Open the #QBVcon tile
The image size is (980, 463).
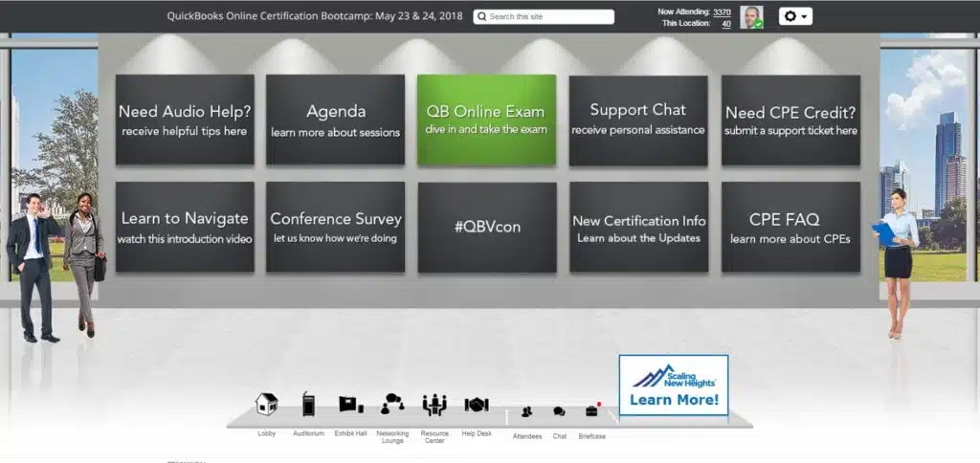(487, 228)
